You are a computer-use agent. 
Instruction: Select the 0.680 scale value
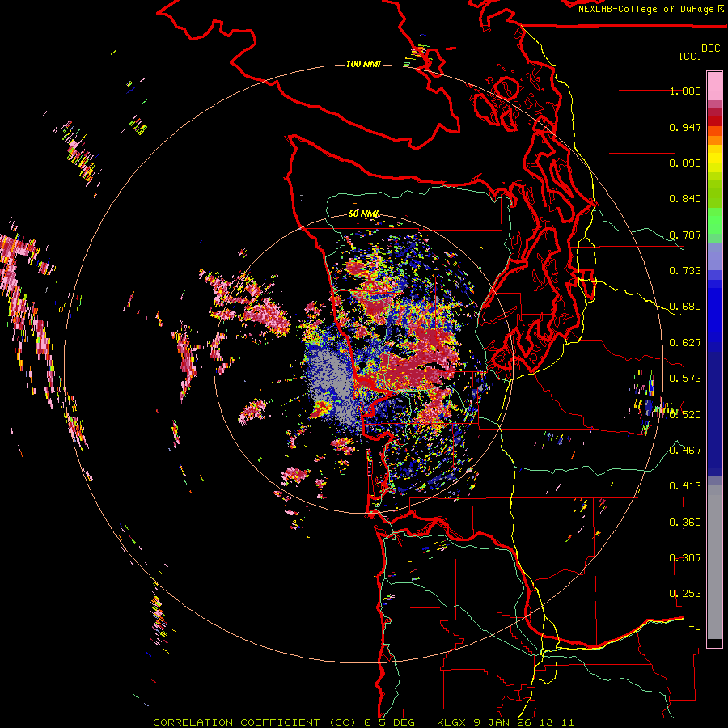point(685,307)
